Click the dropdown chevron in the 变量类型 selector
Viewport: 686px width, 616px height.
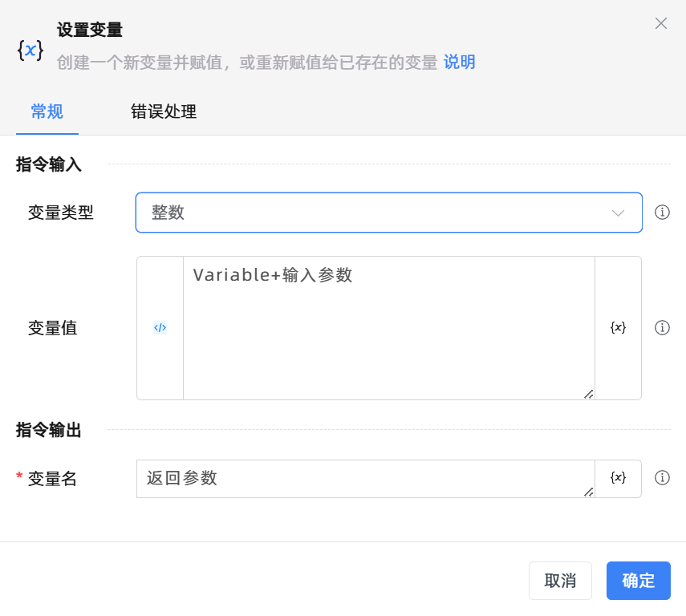coord(617,213)
